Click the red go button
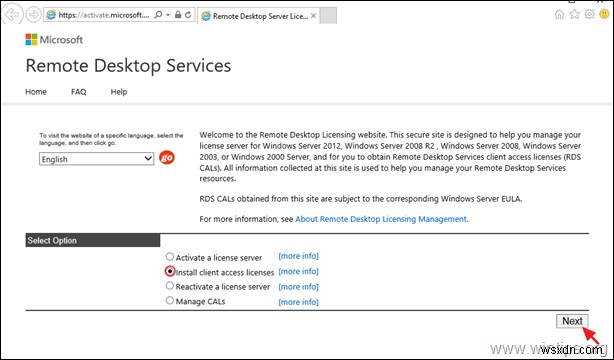 tap(167, 158)
